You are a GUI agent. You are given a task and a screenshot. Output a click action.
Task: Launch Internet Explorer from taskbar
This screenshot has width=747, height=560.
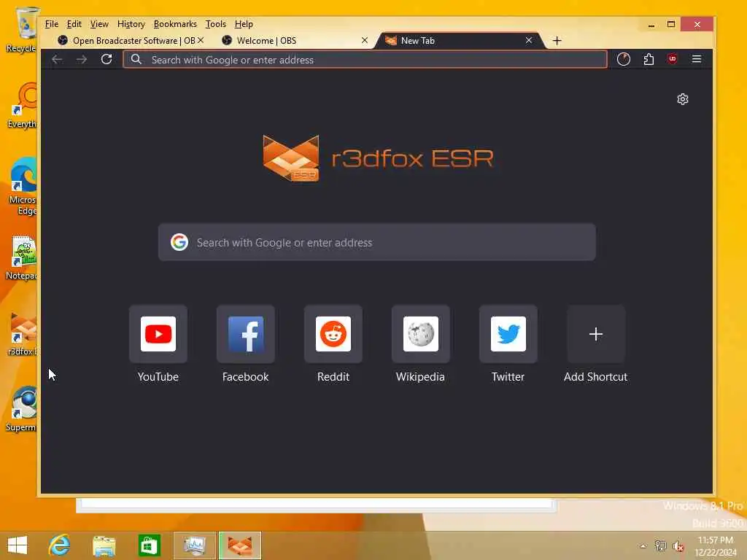60,545
